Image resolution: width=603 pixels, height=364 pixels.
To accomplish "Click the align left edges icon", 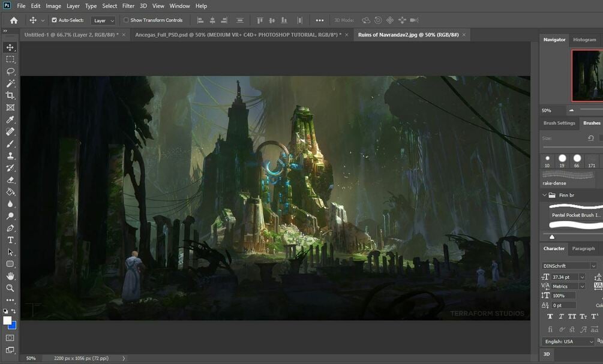I will tap(200, 20).
